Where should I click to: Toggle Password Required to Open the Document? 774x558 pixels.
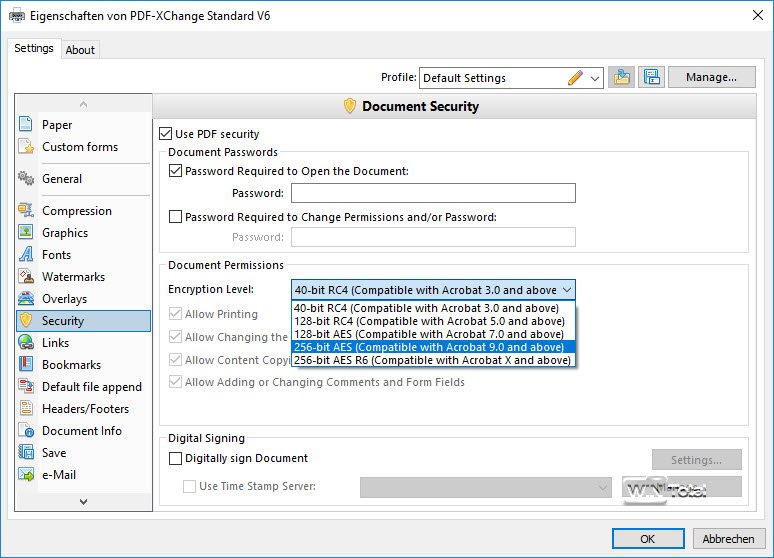coord(176,171)
